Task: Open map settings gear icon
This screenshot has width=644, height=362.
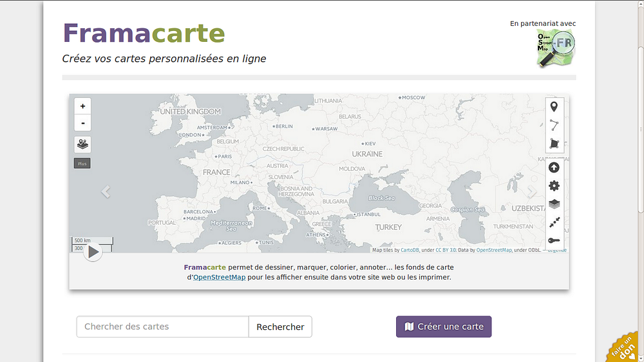Action: pyautogui.click(x=554, y=186)
